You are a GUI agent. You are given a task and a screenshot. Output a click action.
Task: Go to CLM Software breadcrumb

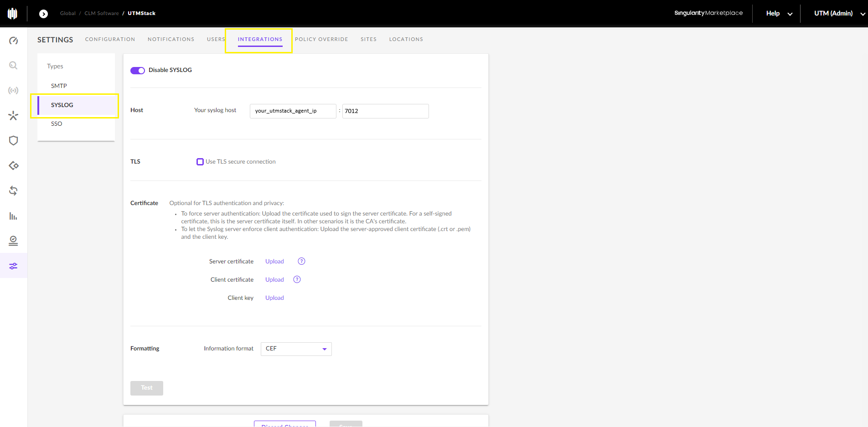tap(102, 14)
